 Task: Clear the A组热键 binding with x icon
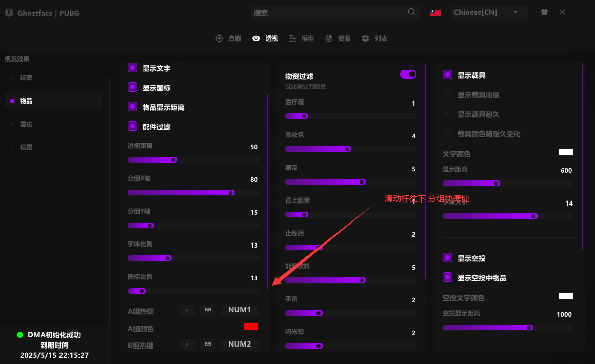[x=187, y=310]
